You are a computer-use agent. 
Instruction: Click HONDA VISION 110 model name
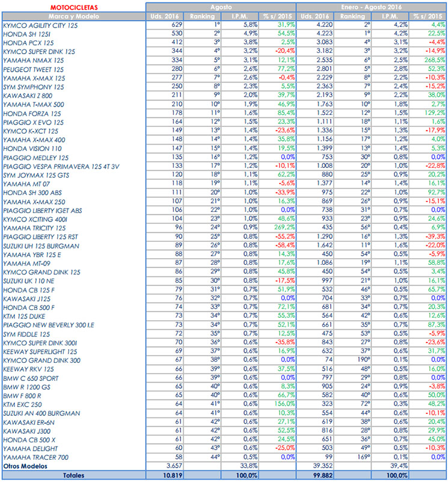coord(32,149)
